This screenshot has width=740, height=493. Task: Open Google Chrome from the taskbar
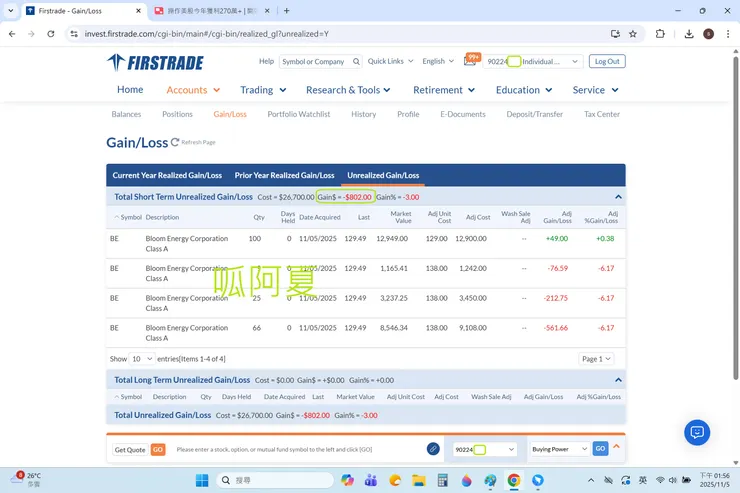(x=513, y=480)
